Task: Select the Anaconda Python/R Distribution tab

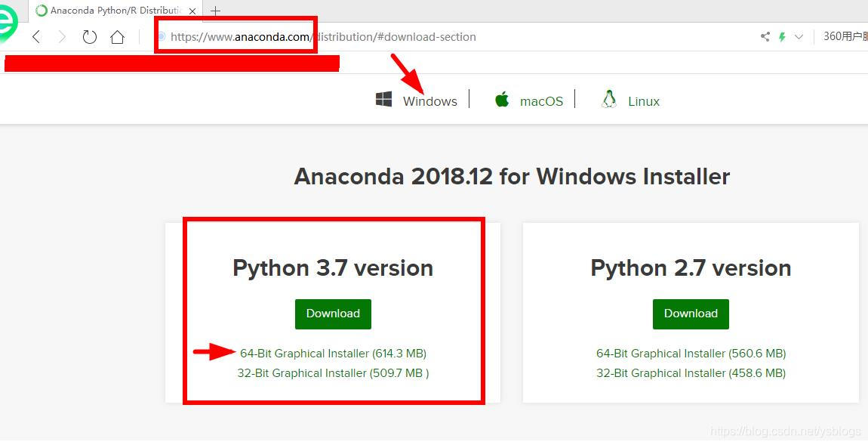Action: [x=115, y=10]
